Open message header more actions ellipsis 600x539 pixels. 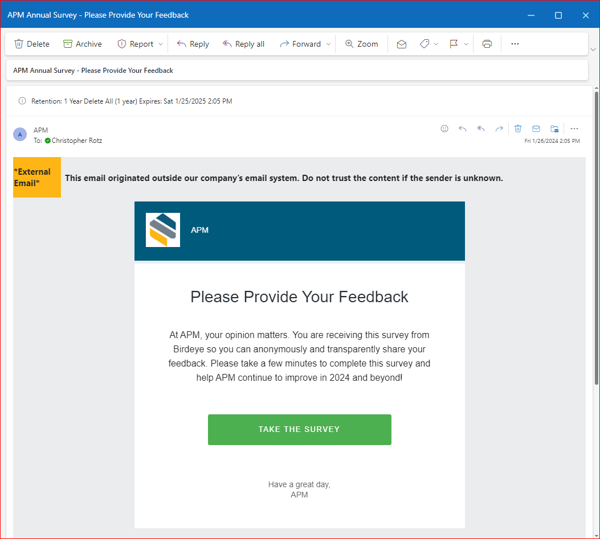pyautogui.click(x=574, y=129)
